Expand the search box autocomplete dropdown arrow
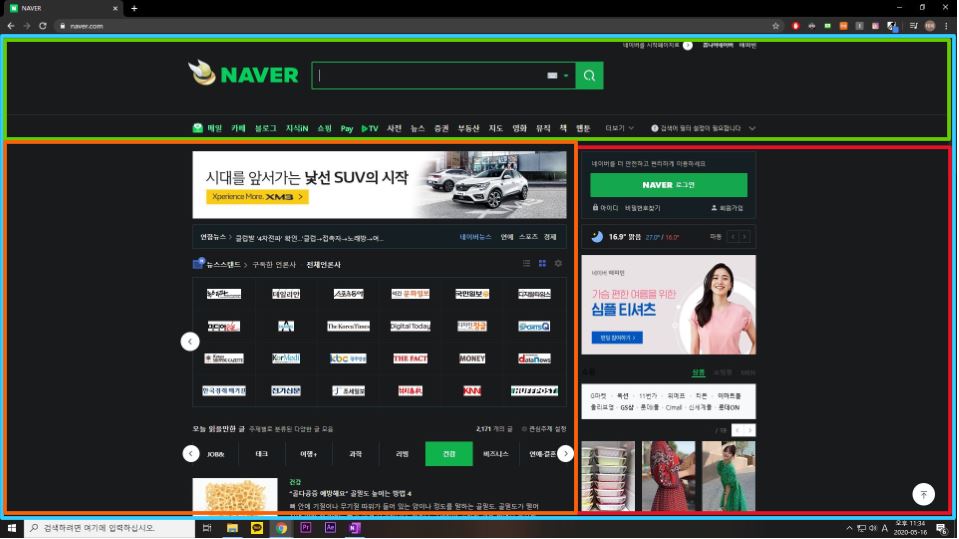Viewport: 959px width, 539px height. (566, 75)
